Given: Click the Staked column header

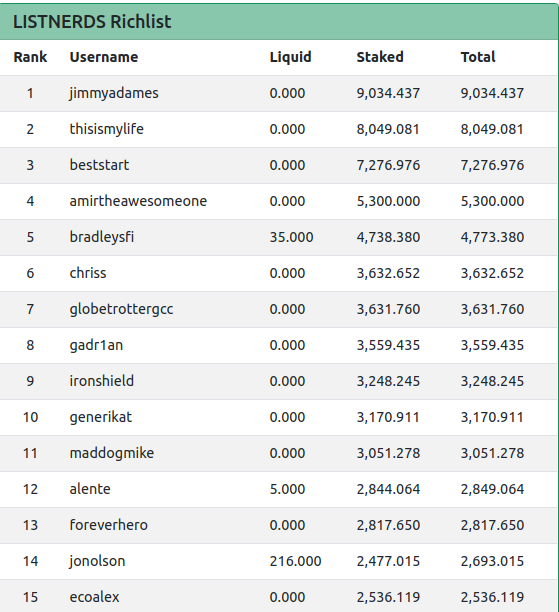Looking at the screenshot, I should [x=380, y=57].
